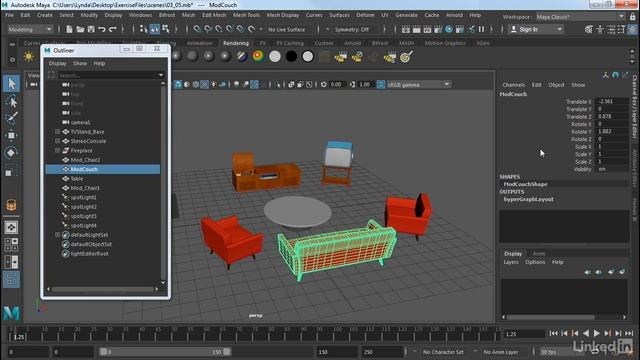Open the Workspace Maya Classic dropdown
The image size is (640, 360).
[580, 17]
